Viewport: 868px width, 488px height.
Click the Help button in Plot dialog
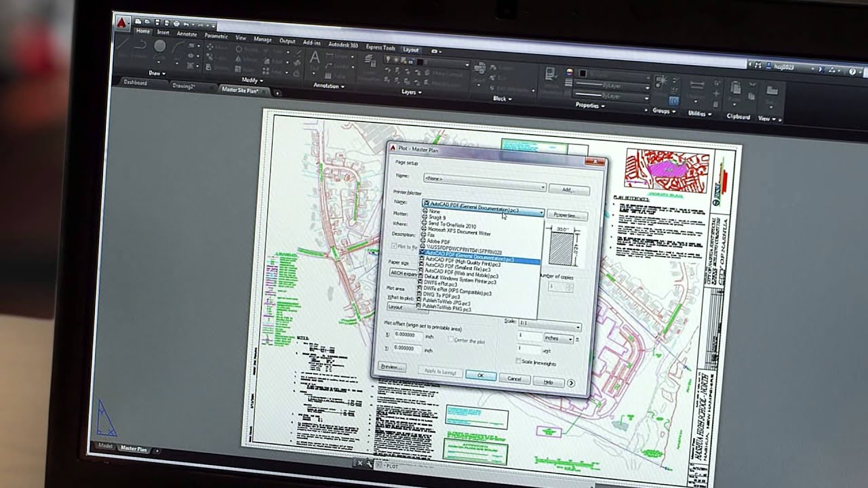(549, 382)
